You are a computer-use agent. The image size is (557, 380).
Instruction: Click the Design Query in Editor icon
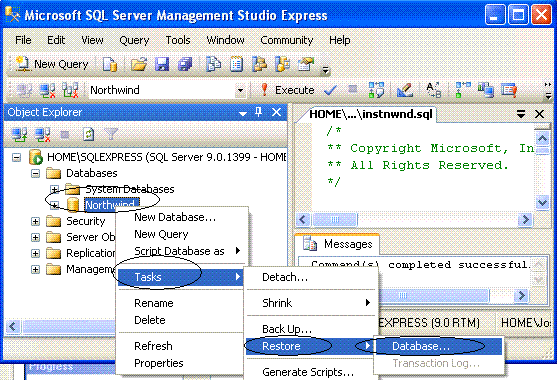tap(405, 90)
